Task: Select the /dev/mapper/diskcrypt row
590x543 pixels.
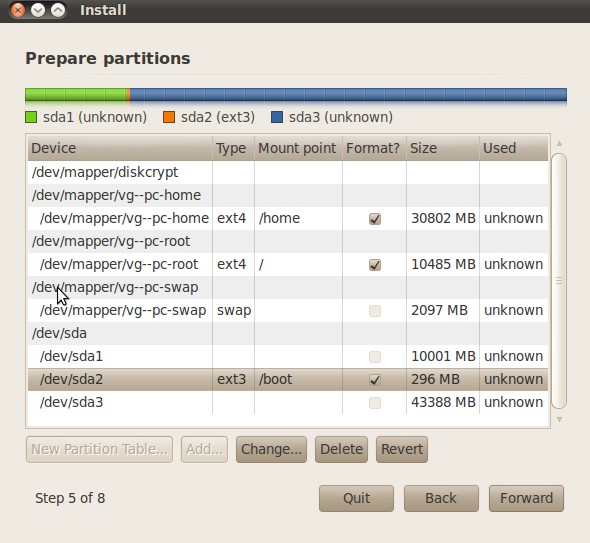Action: tap(288, 172)
